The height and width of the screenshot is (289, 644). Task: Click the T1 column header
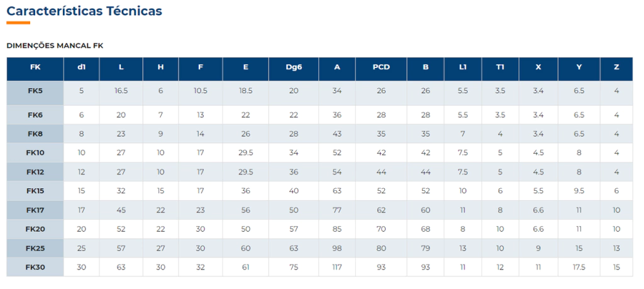pyautogui.click(x=500, y=68)
